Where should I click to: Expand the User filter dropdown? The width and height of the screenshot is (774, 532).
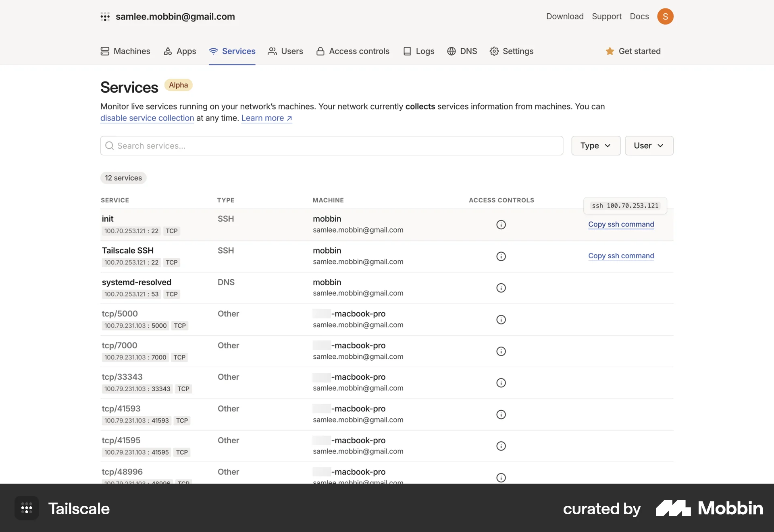(x=649, y=145)
